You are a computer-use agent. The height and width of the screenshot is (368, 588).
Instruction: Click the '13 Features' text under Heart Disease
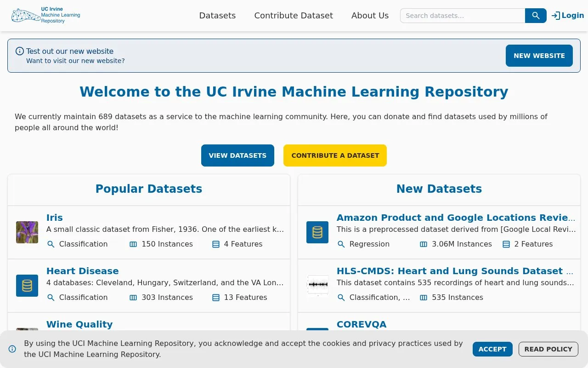point(245,298)
